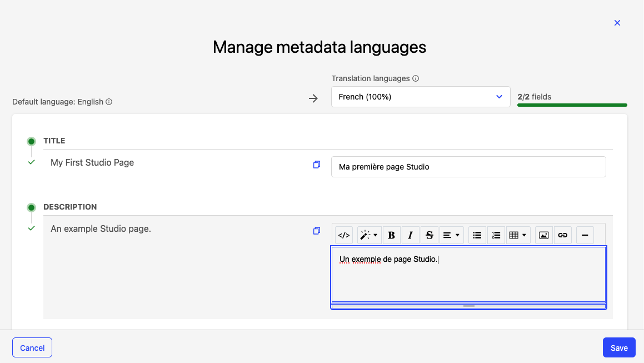The width and height of the screenshot is (644, 363).
Task: Click the French title input field
Action: pyautogui.click(x=468, y=167)
